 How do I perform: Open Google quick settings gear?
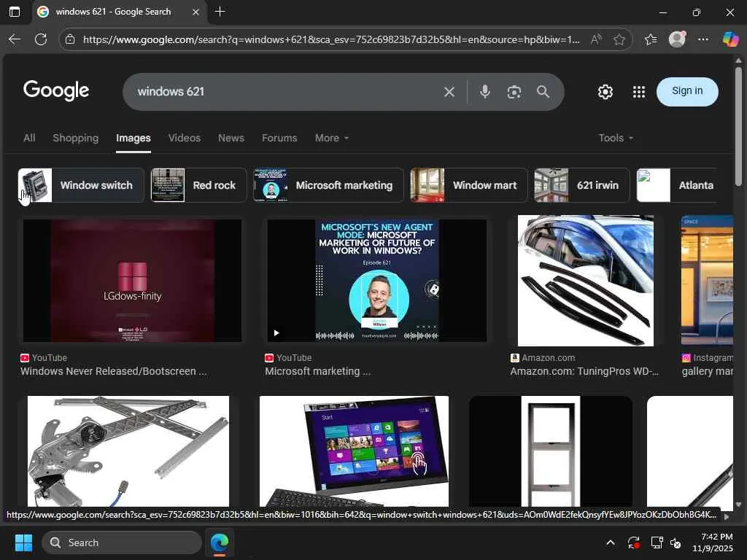point(605,91)
